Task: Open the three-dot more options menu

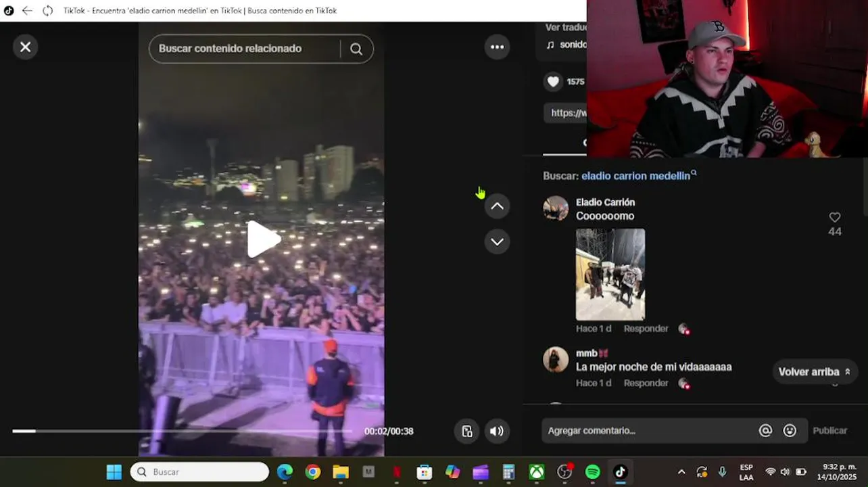Action: coord(497,47)
